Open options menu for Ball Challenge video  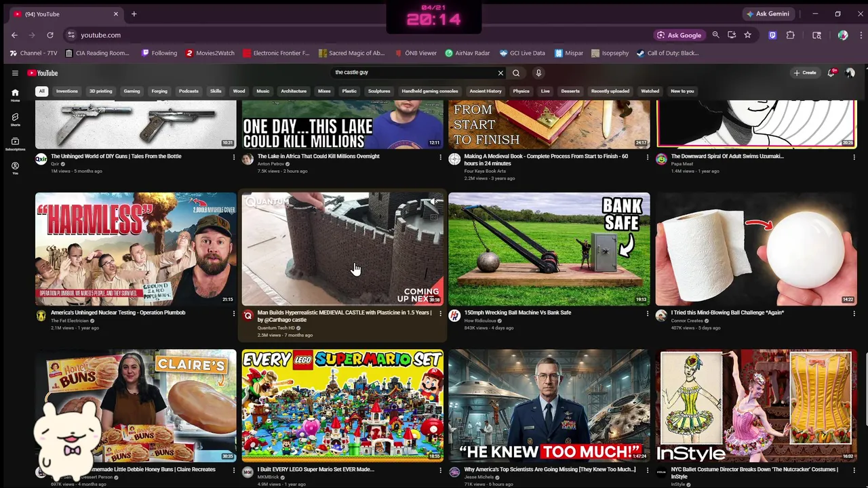pyautogui.click(x=854, y=314)
